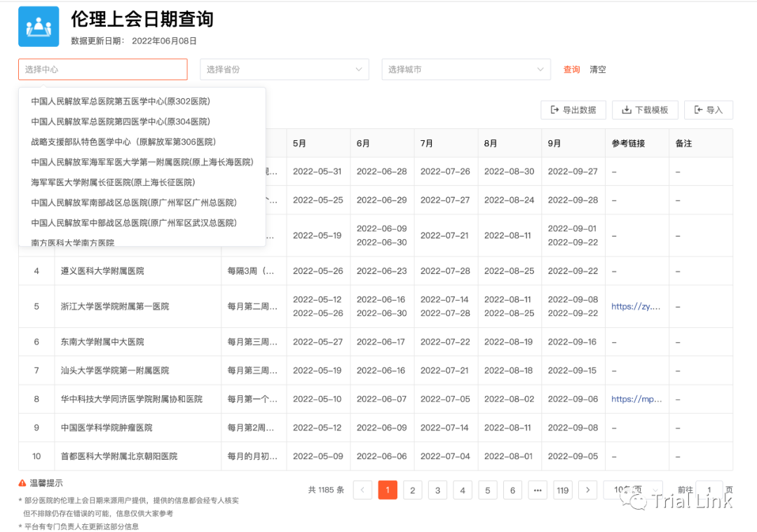This screenshot has width=757, height=532.
Task: Click the 温馨提示 warning icon
Action: [22, 483]
